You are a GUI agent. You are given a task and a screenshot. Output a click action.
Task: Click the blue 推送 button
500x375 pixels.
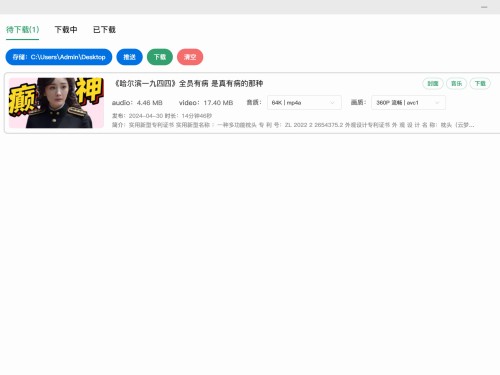coord(129,57)
